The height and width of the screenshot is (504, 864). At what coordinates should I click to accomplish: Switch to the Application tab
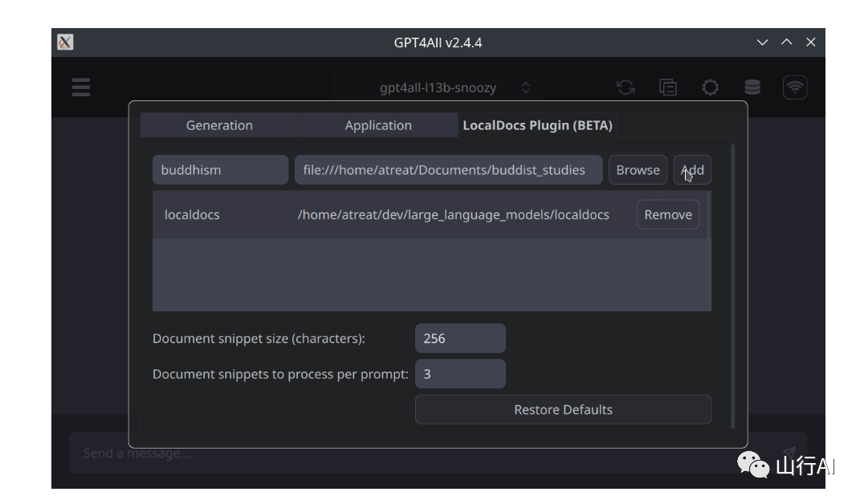[x=378, y=125]
